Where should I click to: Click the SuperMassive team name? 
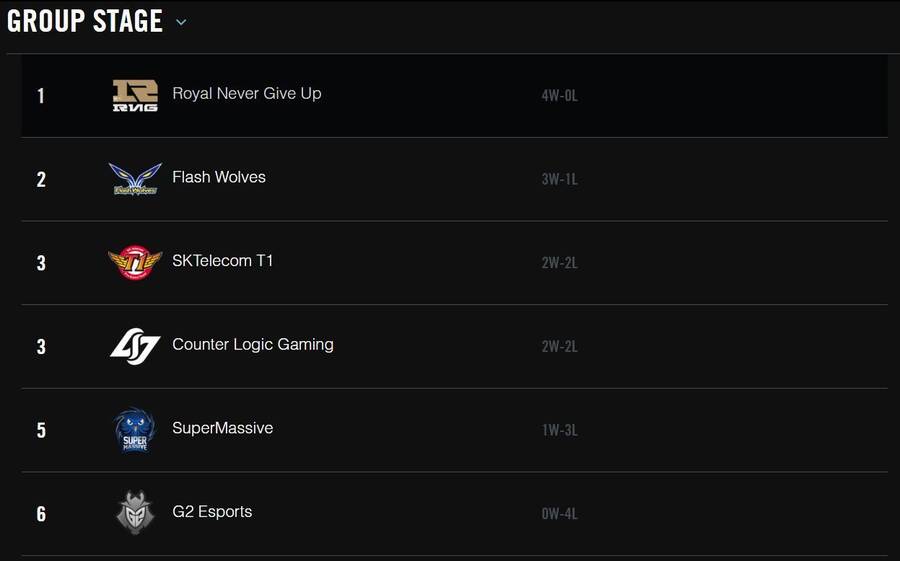[x=223, y=428]
